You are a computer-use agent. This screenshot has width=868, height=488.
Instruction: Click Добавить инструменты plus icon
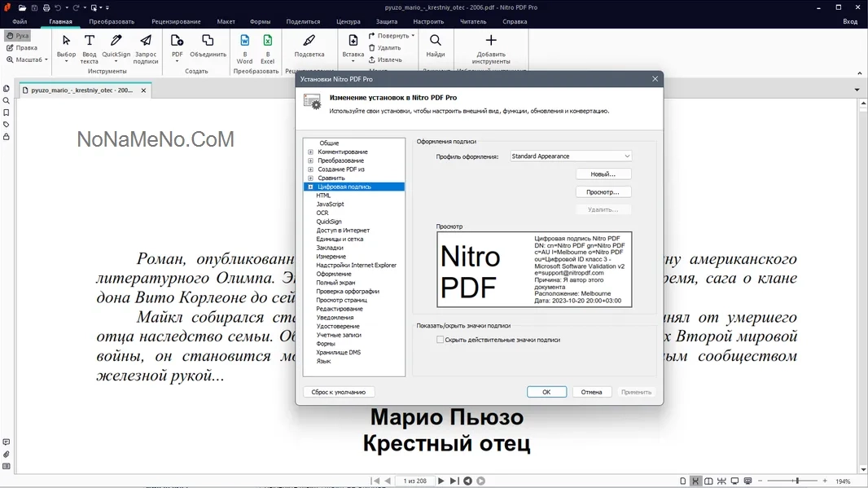pos(490,41)
